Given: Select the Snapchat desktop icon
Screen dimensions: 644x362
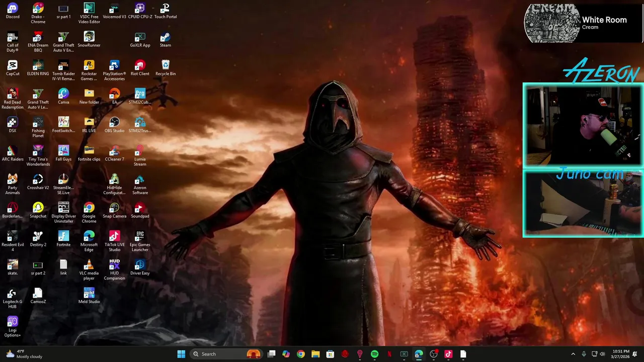Looking at the screenshot, I should point(38,211).
